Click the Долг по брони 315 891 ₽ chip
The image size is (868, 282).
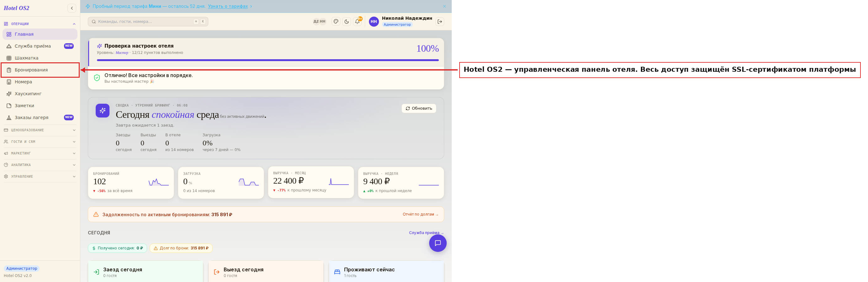pyautogui.click(x=181, y=248)
